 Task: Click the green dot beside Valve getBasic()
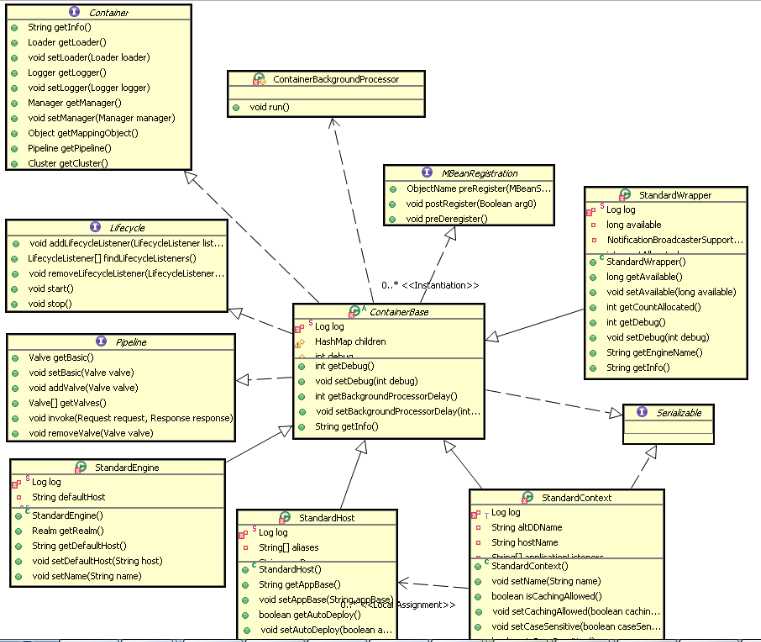click(x=15, y=358)
